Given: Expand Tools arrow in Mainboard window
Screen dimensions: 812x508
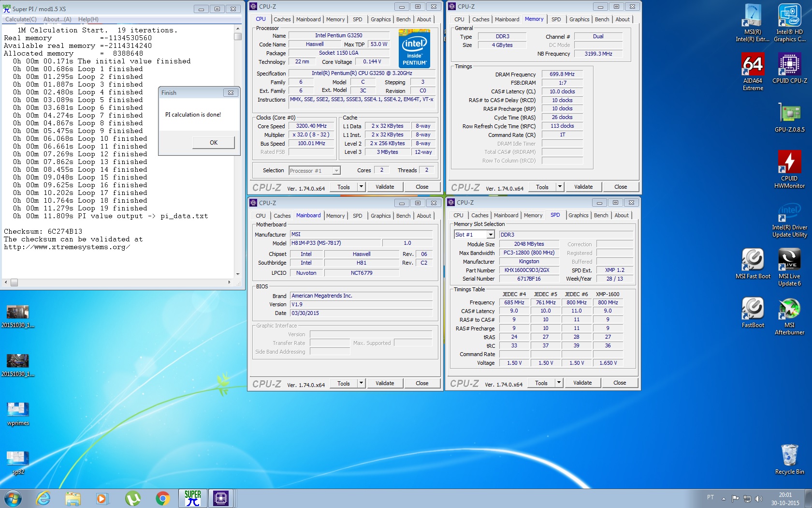Looking at the screenshot, I should point(361,383).
